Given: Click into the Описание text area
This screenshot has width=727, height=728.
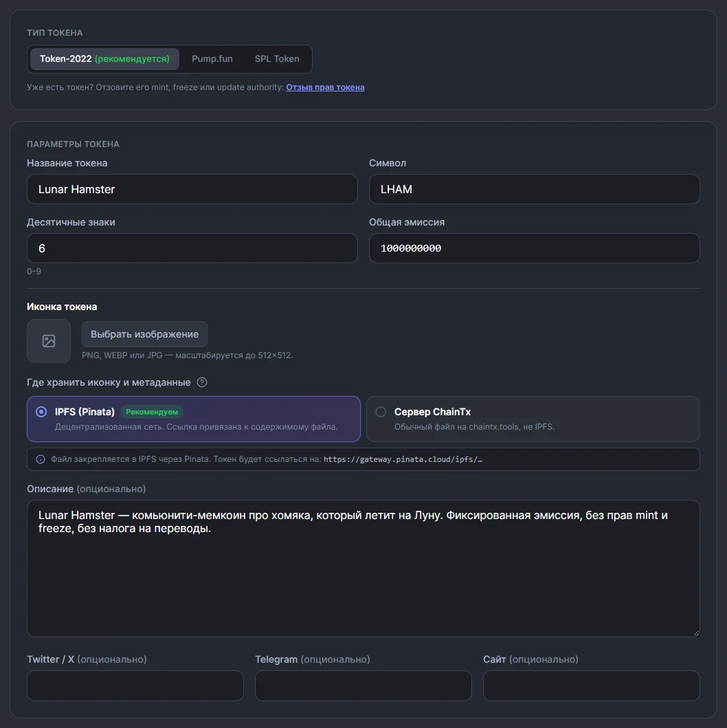Looking at the screenshot, I should point(363,569).
